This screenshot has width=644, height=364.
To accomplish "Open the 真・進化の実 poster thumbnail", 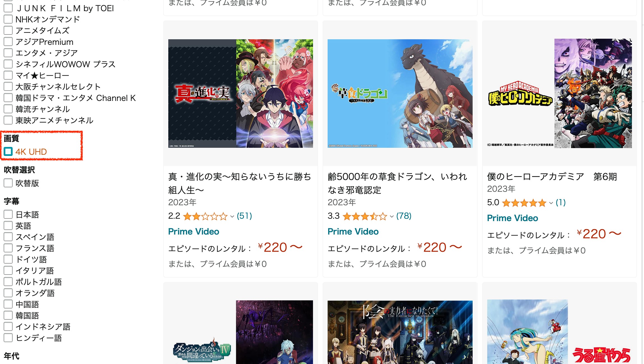I will (x=241, y=93).
